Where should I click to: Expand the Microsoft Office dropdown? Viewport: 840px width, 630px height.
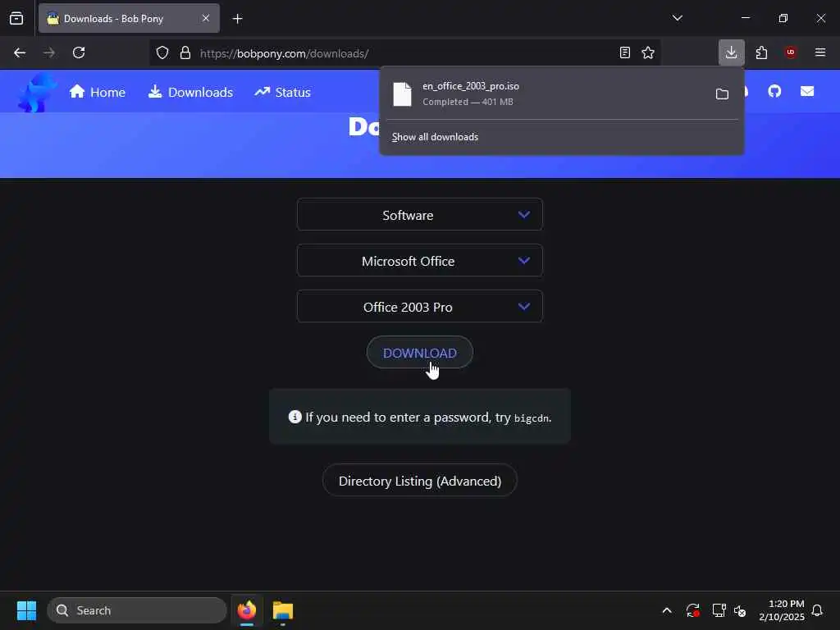click(419, 261)
